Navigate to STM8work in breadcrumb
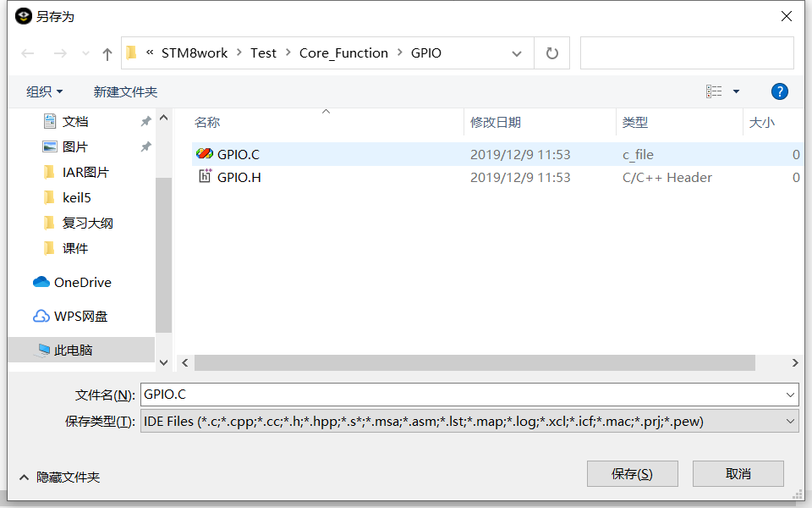 tap(195, 52)
